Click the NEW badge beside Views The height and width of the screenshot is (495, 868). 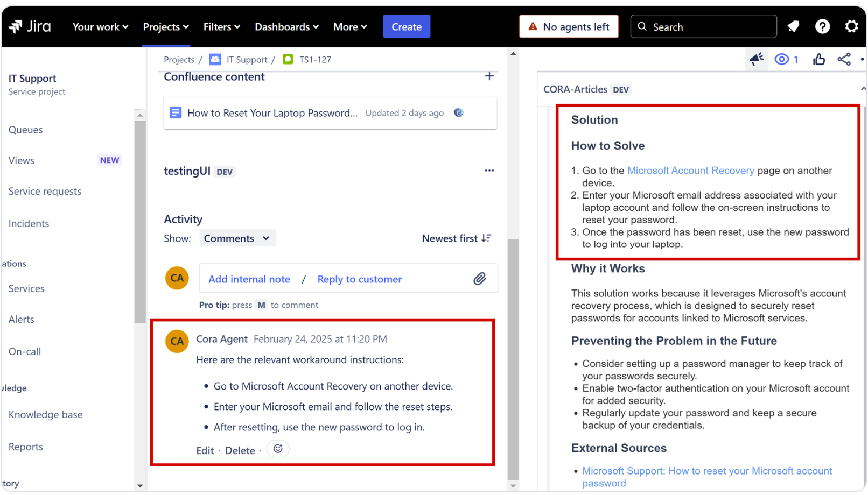110,160
